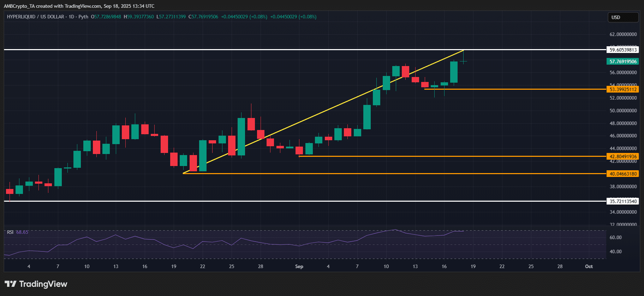This screenshot has width=644, height=296.
Task: Click the 60.00 level on RSI axis
Action: pos(615,237)
